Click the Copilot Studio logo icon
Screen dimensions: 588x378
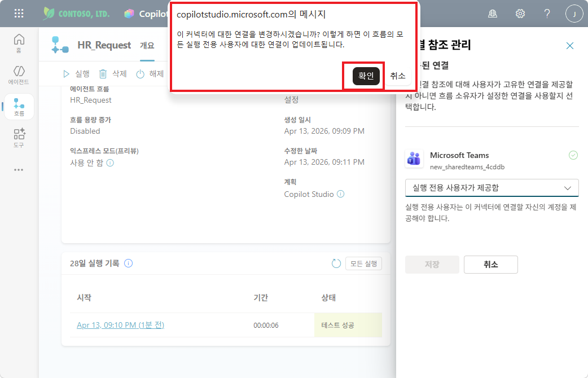(129, 14)
